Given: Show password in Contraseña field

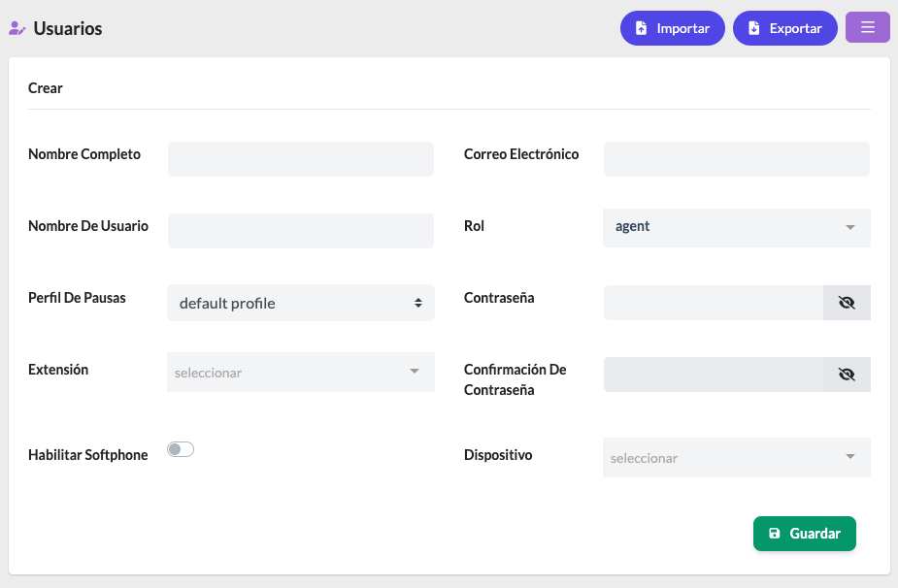Looking at the screenshot, I should tap(847, 303).
